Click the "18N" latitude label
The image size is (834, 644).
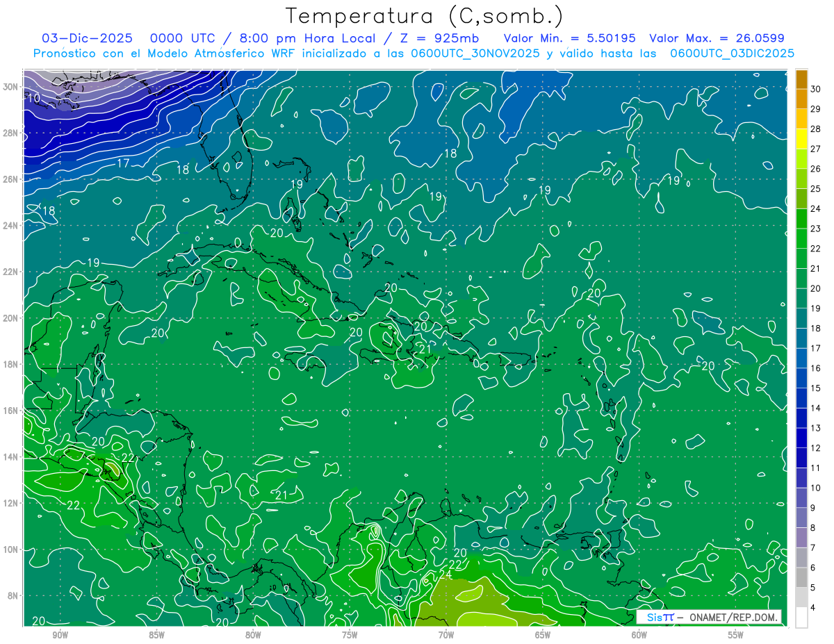10,365
